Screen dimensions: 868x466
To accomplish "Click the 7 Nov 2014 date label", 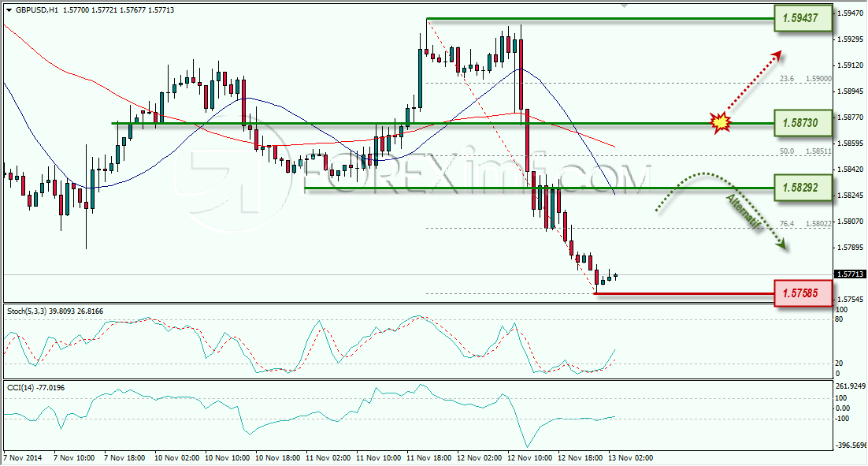I will click(x=23, y=457).
